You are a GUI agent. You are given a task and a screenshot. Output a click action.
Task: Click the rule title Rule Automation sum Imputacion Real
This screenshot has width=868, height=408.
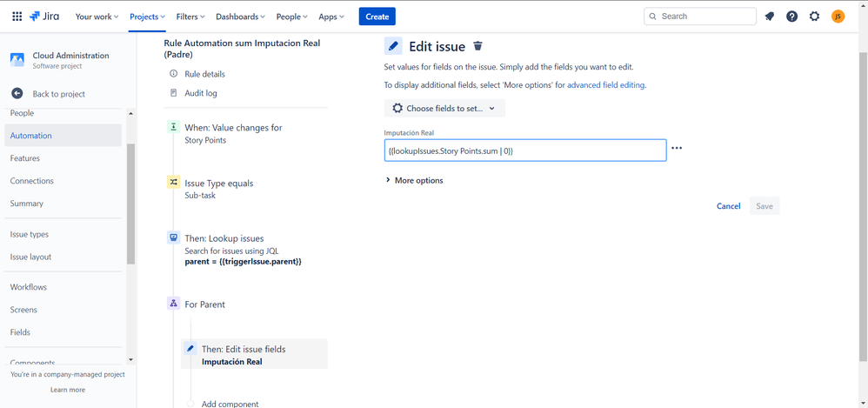tap(242, 49)
